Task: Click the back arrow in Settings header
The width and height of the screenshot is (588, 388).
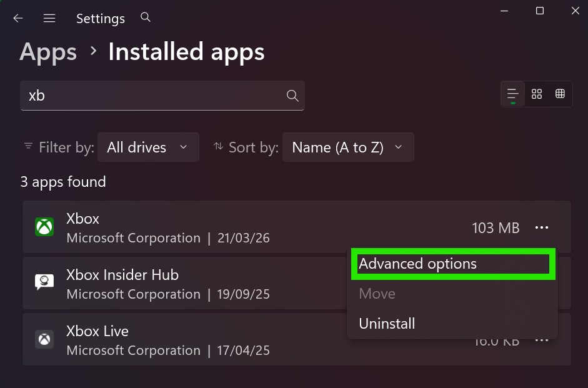Action: [x=18, y=18]
